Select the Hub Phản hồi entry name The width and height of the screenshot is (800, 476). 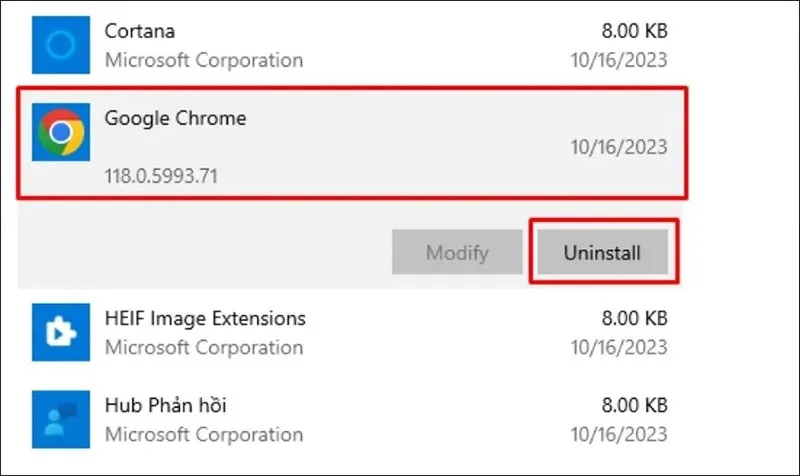pyautogui.click(x=165, y=406)
